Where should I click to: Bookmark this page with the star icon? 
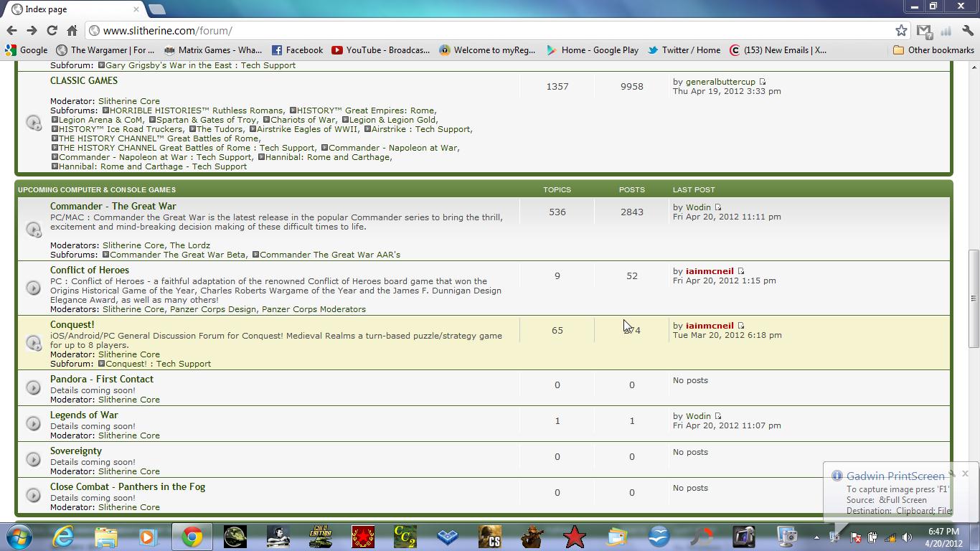pyautogui.click(x=902, y=31)
